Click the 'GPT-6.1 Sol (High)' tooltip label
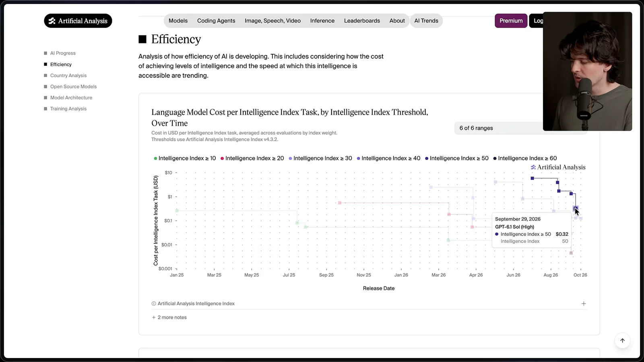The image size is (644, 362). point(514,227)
